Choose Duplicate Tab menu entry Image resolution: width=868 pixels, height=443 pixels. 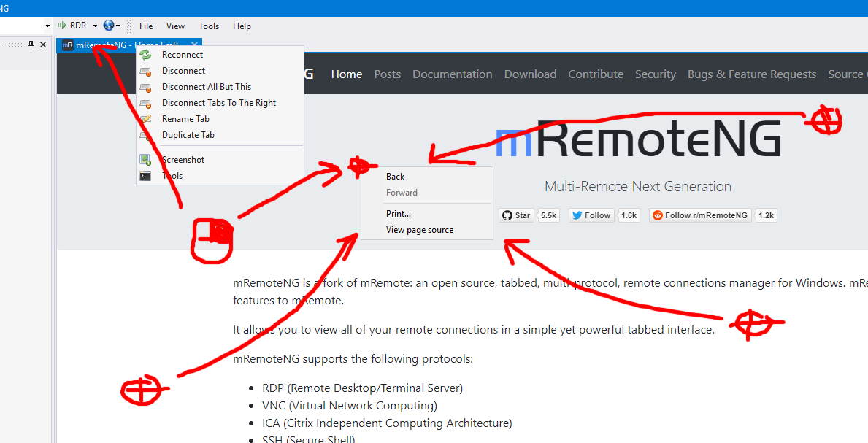tap(220, 135)
